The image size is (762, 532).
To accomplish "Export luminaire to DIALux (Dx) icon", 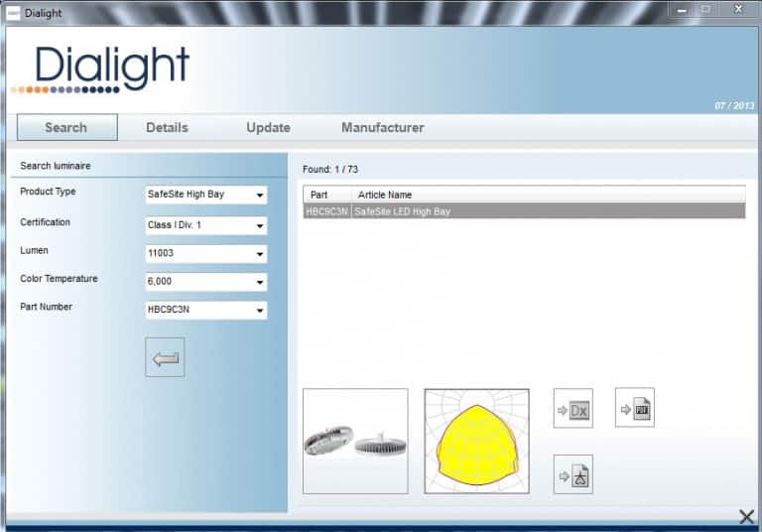I will coord(572,409).
